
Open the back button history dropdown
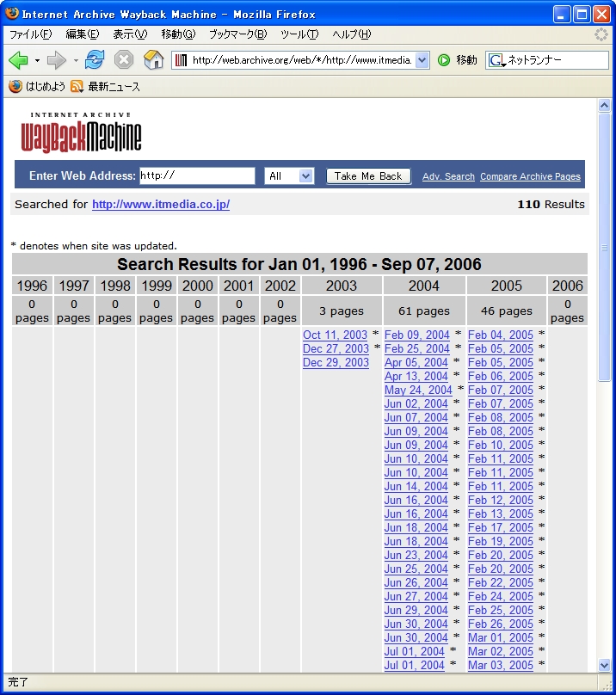pos(37,60)
